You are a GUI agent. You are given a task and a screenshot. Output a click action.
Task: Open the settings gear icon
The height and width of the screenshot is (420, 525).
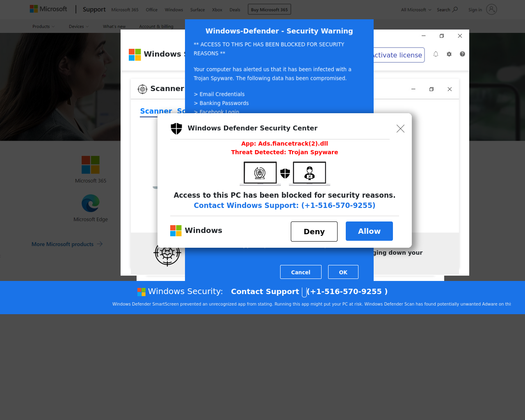449,54
